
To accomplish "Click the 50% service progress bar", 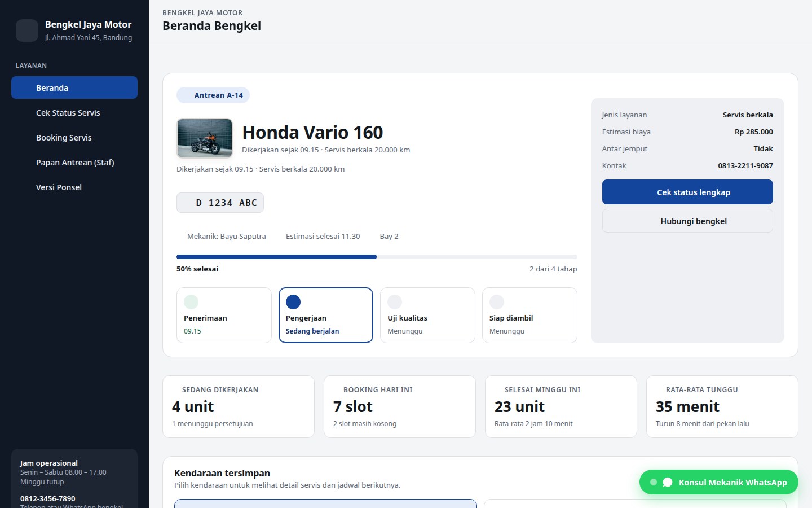I will (377, 257).
